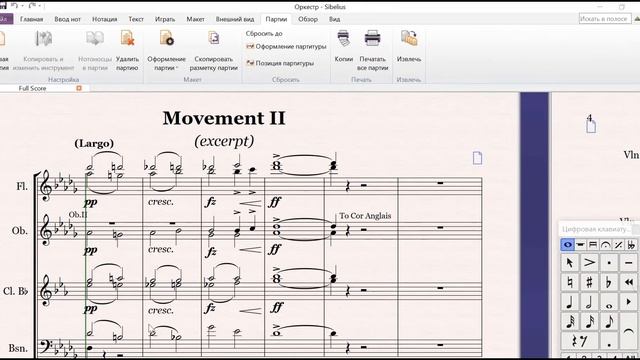
Task: Select the quarter note on keypad
Action: pos(569,302)
